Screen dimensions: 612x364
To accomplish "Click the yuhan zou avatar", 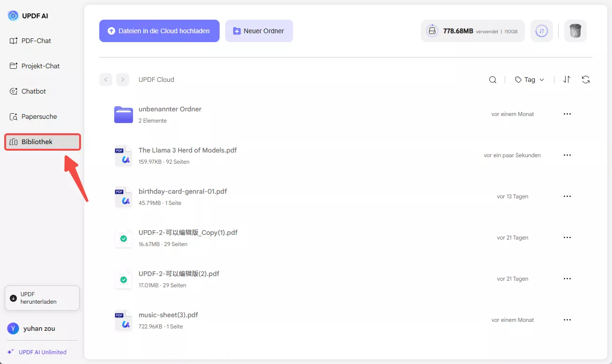I will [13, 328].
